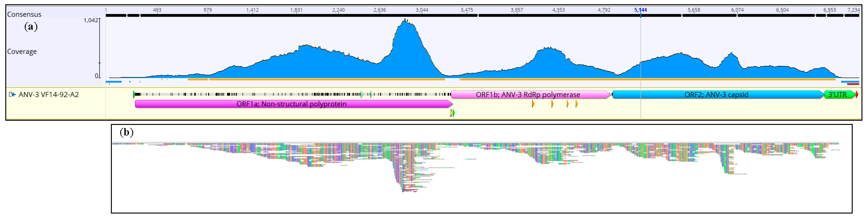Click the red end marker after 3'UTR
Viewport: 868px width, 218px height.
(x=857, y=95)
